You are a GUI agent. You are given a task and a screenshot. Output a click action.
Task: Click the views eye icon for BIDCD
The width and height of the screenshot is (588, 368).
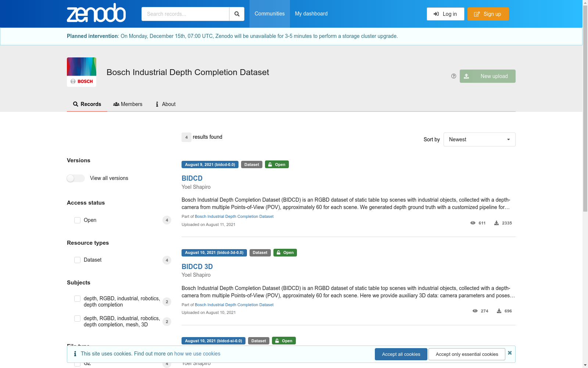click(x=473, y=223)
